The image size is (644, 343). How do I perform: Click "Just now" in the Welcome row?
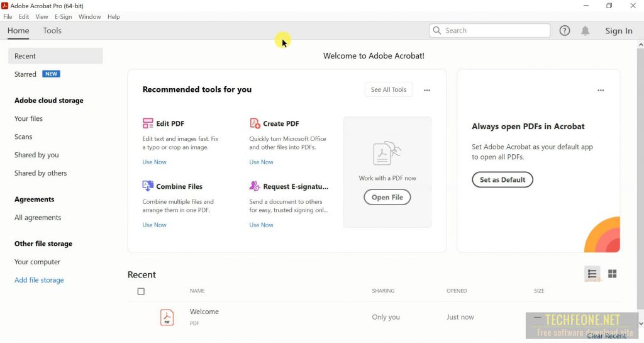pyautogui.click(x=460, y=317)
